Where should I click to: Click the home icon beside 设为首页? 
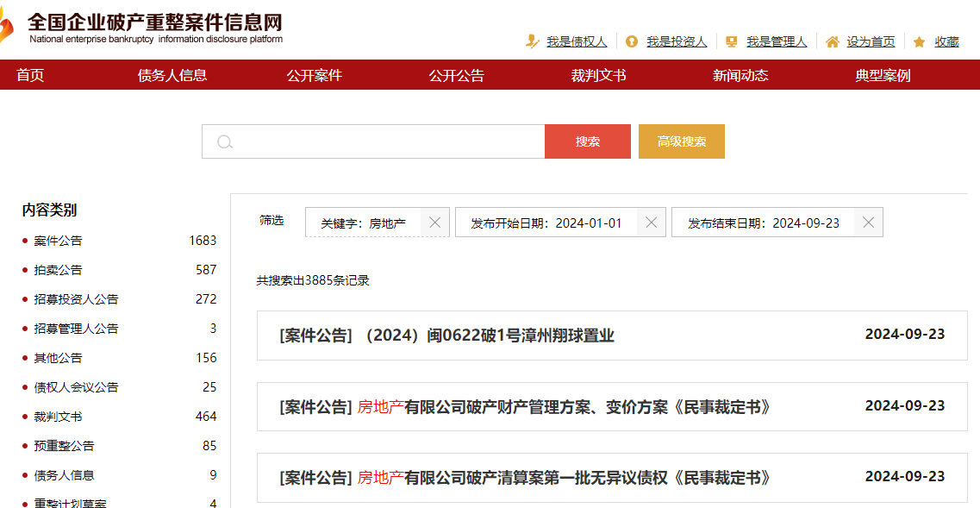coord(832,41)
